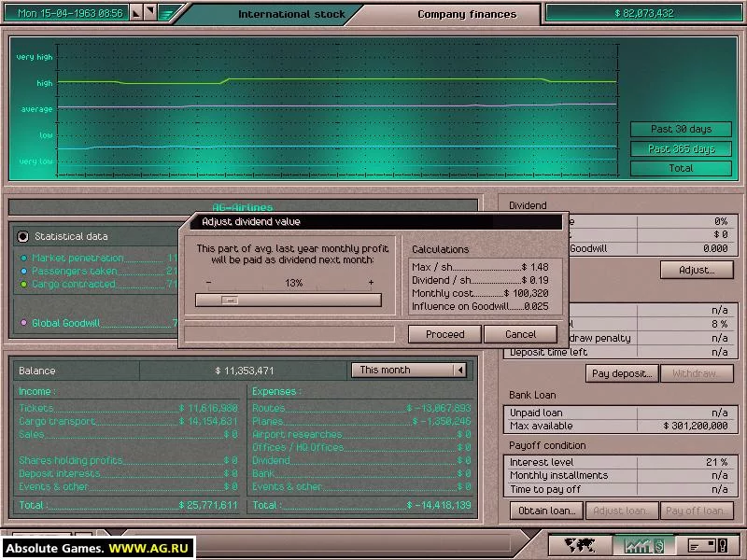Open the world map view icon

pyautogui.click(x=579, y=545)
